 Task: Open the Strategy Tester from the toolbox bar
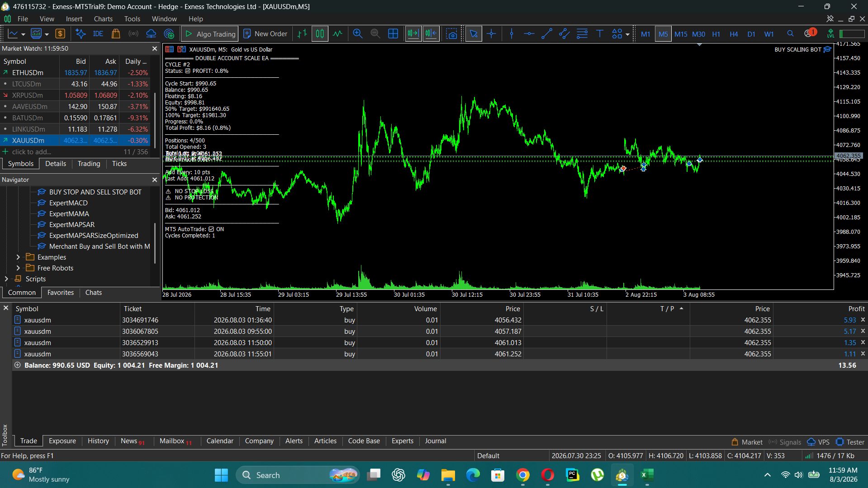point(850,442)
